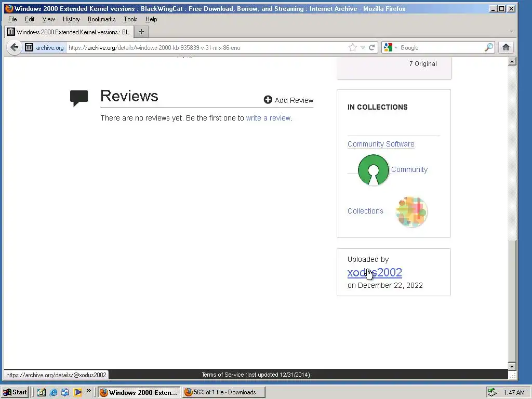This screenshot has width=532, height=399.
Task: Click the 1:47 AM system clock
Action: [x=514, y=393]
